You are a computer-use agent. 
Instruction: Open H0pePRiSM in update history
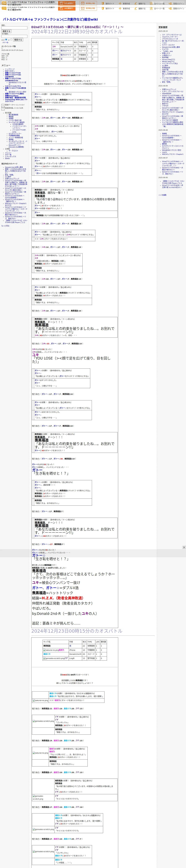pyautogui.click(x=167, y=94)
